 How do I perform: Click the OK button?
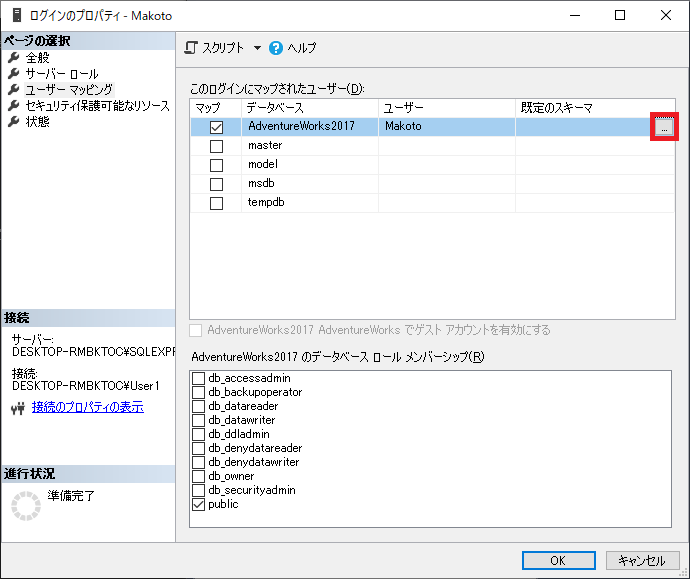(x=558, y=561)
